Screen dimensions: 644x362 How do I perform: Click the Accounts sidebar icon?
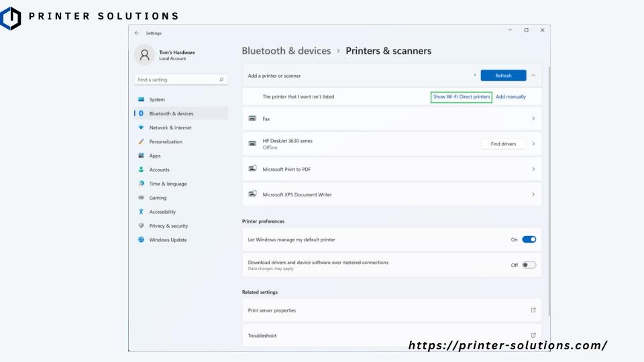pos(141,169)
